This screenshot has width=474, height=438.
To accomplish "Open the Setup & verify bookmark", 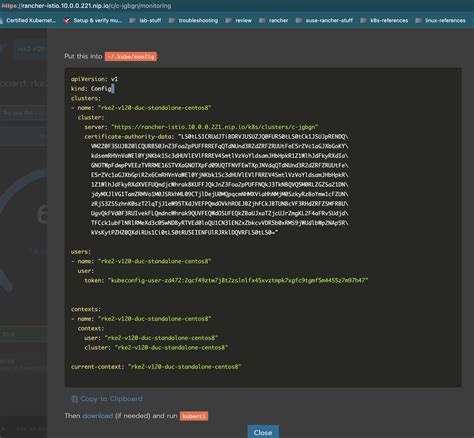I will [93, 20].
